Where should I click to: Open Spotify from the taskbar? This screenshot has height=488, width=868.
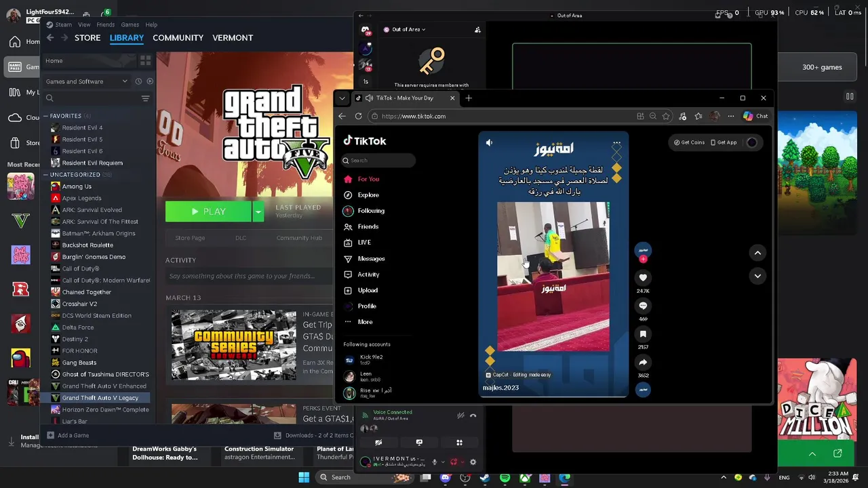505,478
